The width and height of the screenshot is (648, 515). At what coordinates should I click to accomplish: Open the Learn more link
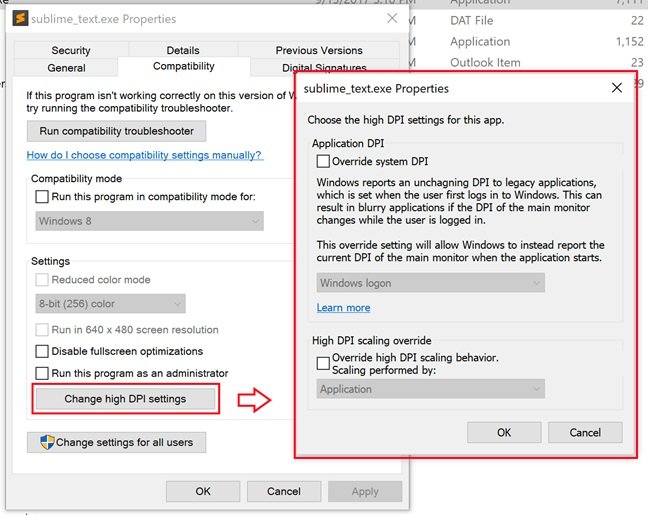(x=343, y=308)
